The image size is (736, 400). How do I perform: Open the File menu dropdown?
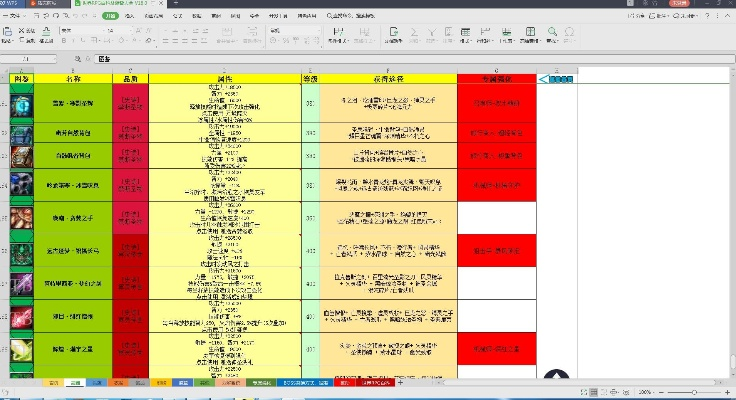tap(13, 15)
